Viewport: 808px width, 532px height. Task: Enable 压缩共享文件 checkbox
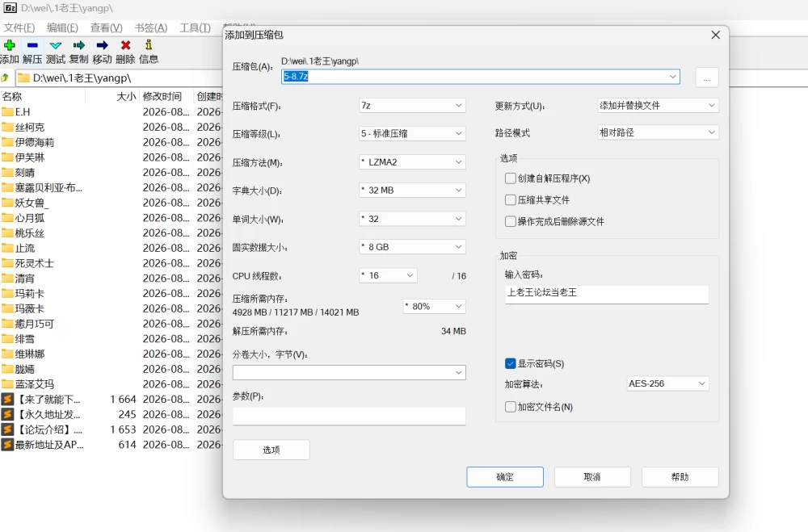510,200
